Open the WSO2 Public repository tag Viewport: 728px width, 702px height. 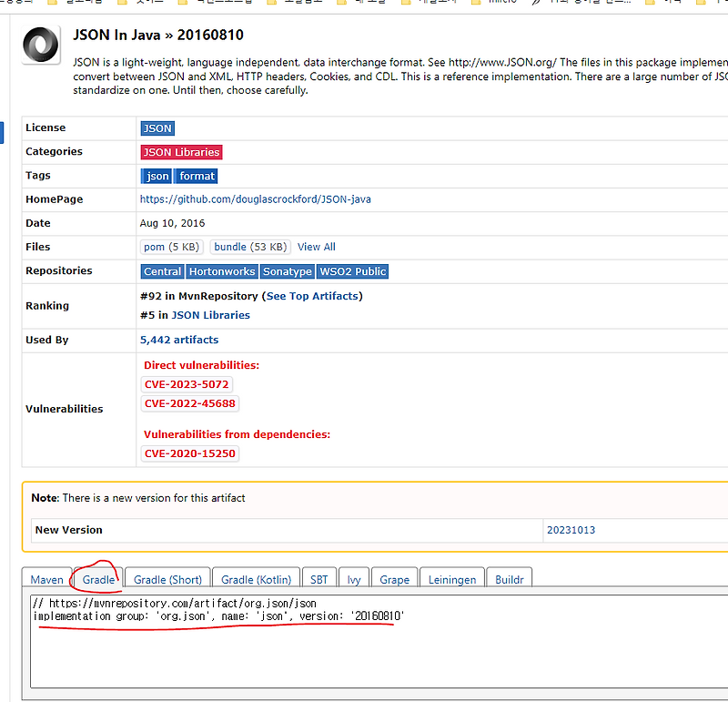352,271
